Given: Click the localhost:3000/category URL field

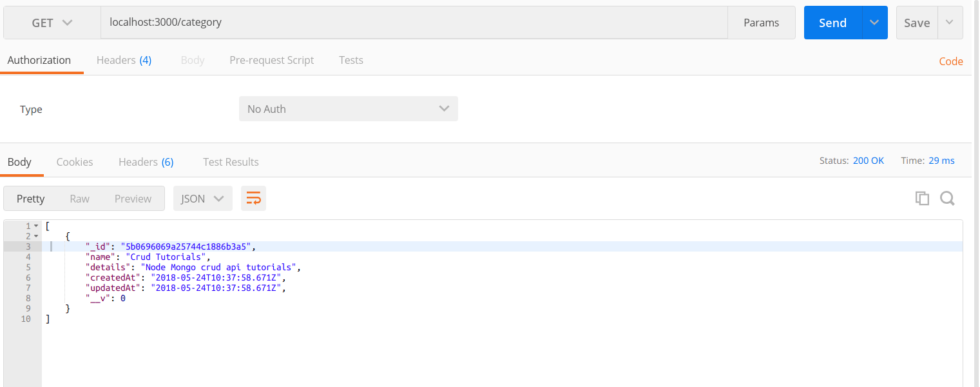Looking at the screenshot, I should click(412, 23).
